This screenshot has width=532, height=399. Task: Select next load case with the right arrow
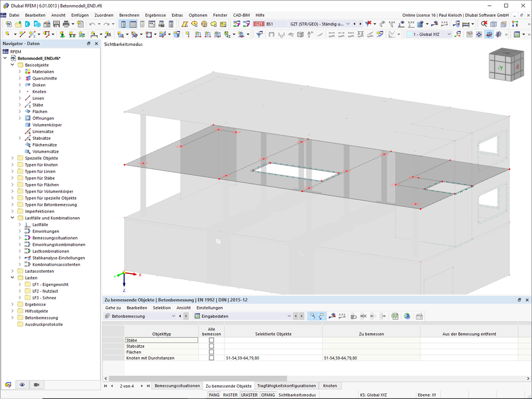[x=361, y=24]
